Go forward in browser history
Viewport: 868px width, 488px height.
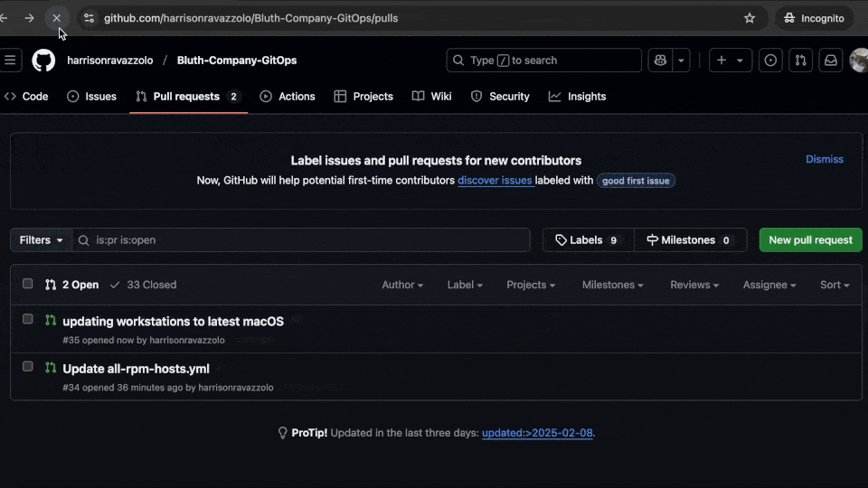(x=29, y=18)
